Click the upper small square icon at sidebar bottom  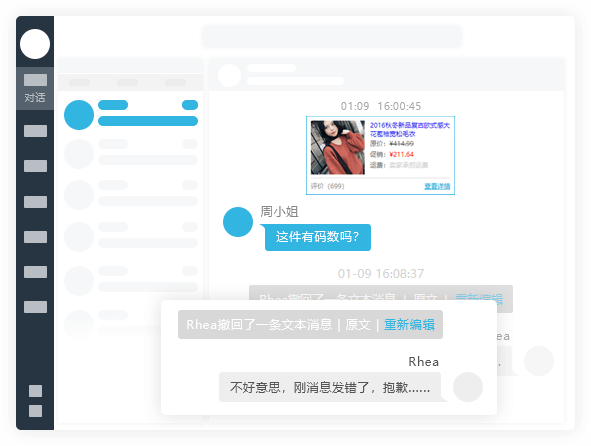[35, 391]
